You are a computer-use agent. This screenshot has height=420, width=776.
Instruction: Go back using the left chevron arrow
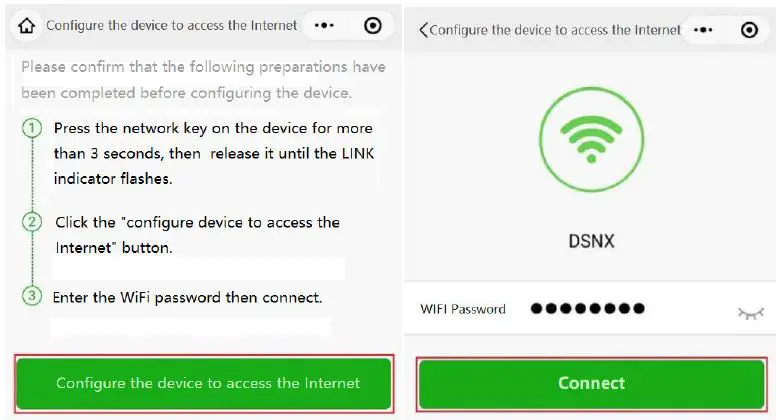(423, 30)
